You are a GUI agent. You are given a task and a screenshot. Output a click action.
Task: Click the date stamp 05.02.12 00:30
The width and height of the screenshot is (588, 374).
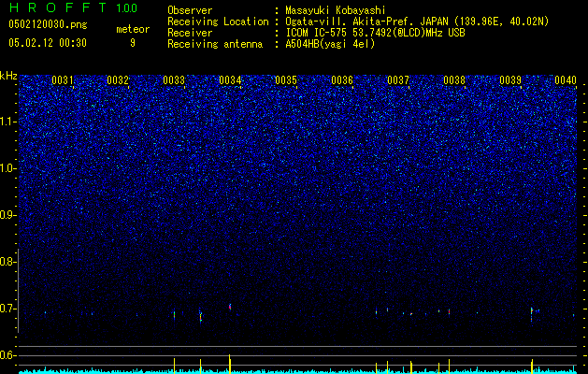click(x=48, y=43)
